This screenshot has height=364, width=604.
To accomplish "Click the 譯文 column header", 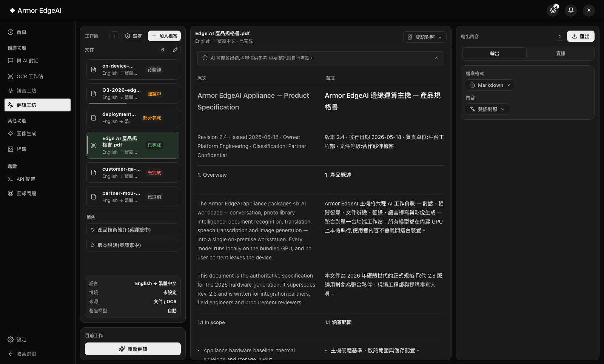I will click(x=331, y=78).
